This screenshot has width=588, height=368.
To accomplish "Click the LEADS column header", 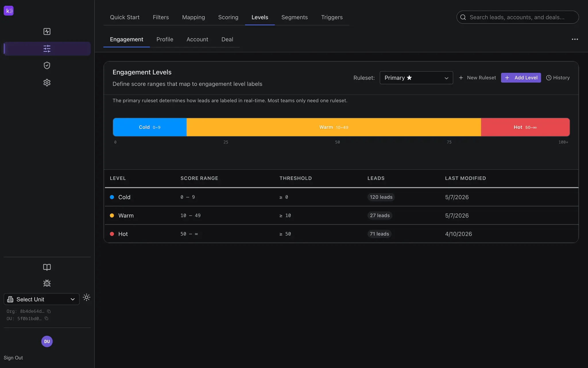I will (x=376, y=178).
